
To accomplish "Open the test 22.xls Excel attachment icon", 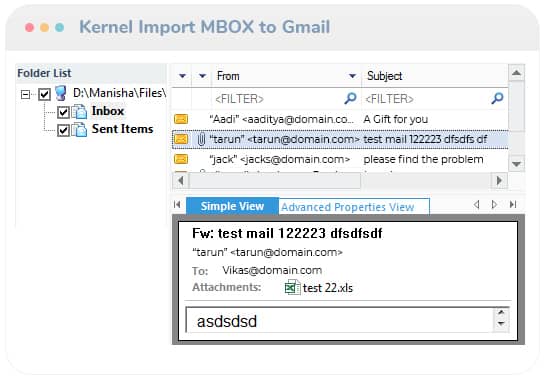I will pyautogui.click(x=292, y=288).
